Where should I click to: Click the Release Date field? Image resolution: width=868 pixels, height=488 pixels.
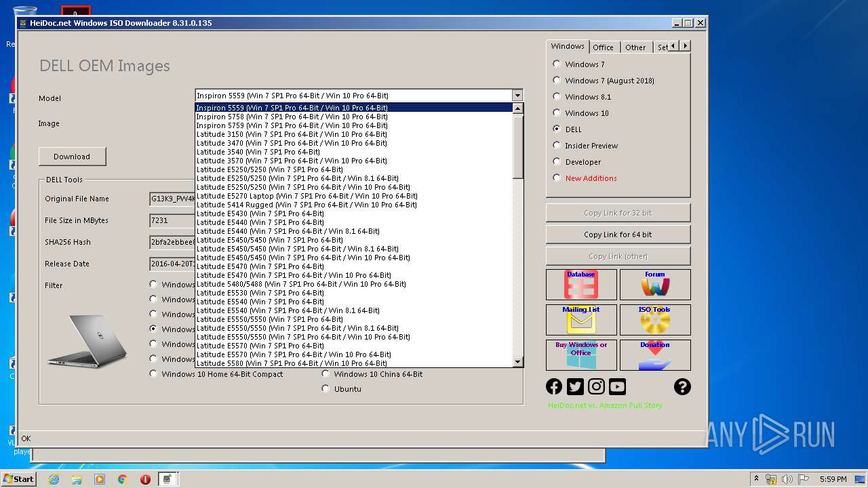(x=172, y=264)
